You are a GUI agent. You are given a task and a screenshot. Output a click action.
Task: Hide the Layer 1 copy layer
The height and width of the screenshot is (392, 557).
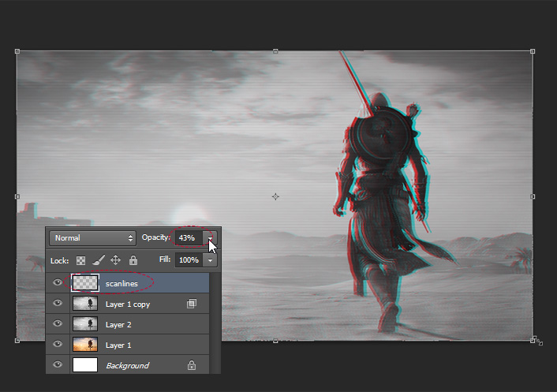pyautogui.click(x=57, y=303)
